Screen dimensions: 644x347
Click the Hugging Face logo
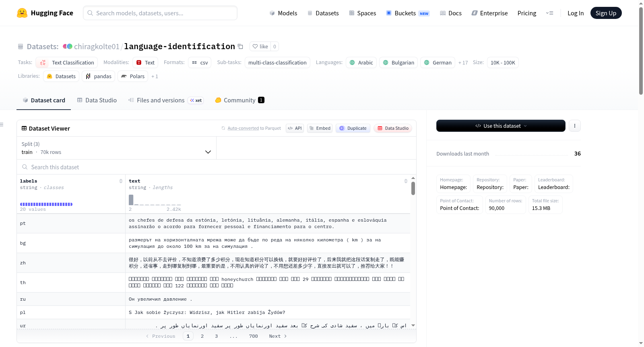[x=45, y=13]
